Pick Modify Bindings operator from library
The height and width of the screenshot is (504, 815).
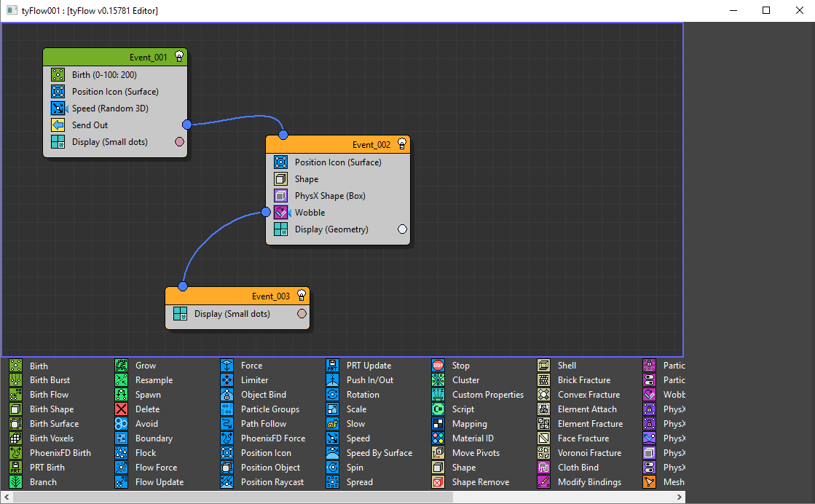(580, 482)
